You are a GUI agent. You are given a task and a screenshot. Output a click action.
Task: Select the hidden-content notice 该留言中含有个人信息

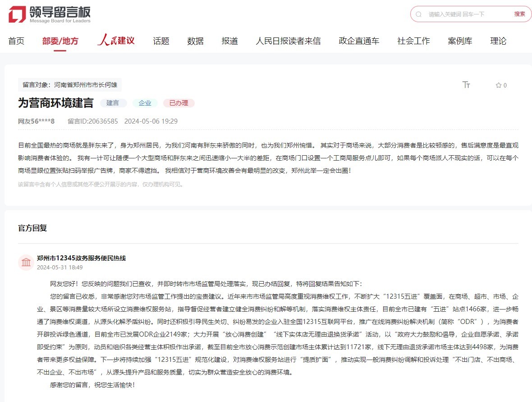[x=101, y=185]
